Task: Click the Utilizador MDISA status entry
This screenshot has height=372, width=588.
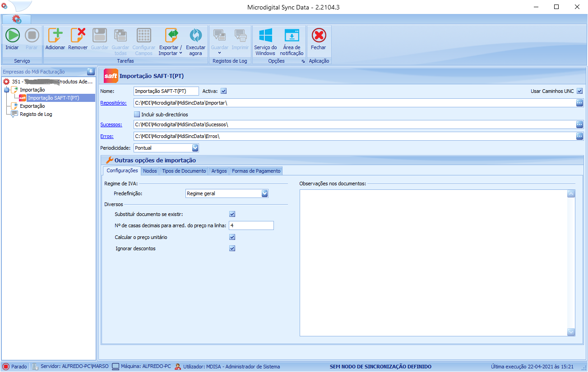Action: pyautogui.click(x=227, y=367)
